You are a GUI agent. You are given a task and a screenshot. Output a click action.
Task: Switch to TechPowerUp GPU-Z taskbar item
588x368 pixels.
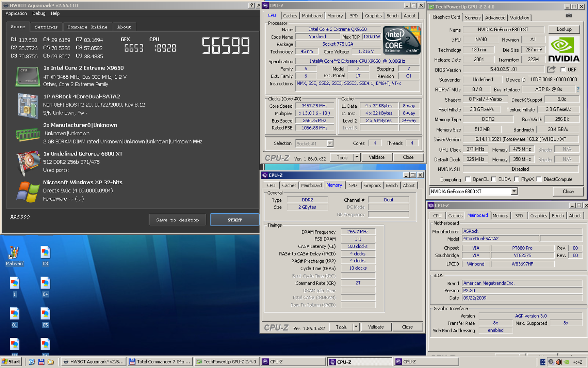[227, 362]
